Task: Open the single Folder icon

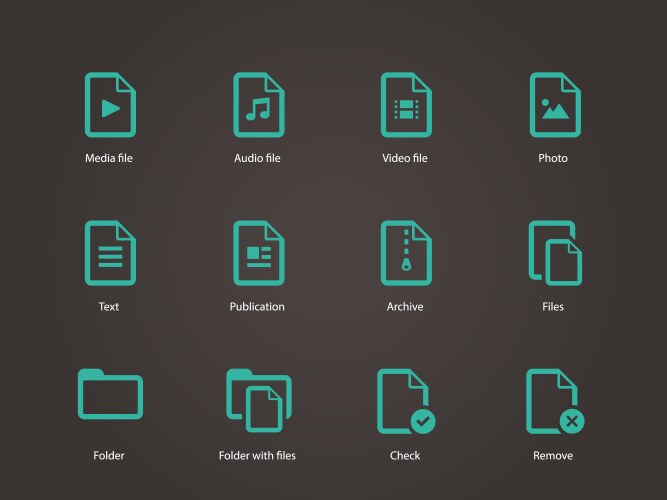Action: (x=110, y=394)
